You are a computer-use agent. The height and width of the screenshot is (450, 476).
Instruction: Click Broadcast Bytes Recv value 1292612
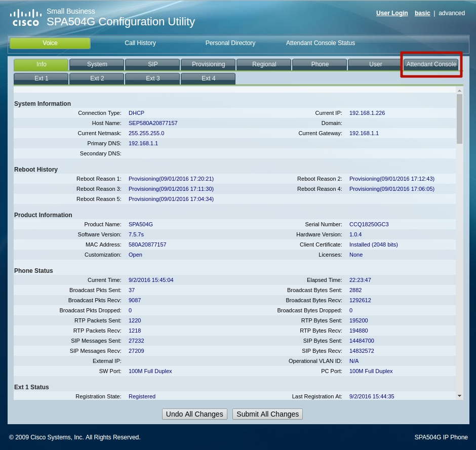click(360, 300)
